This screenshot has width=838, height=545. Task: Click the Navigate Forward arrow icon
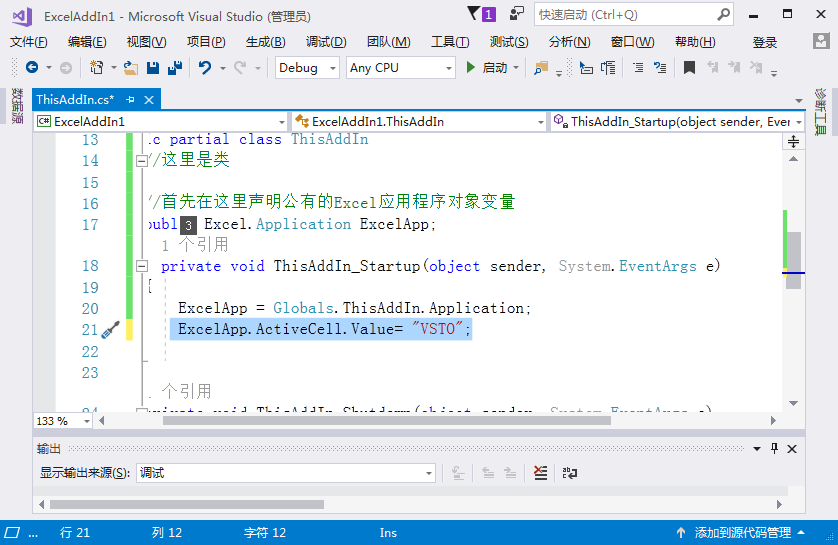[66, 67]
